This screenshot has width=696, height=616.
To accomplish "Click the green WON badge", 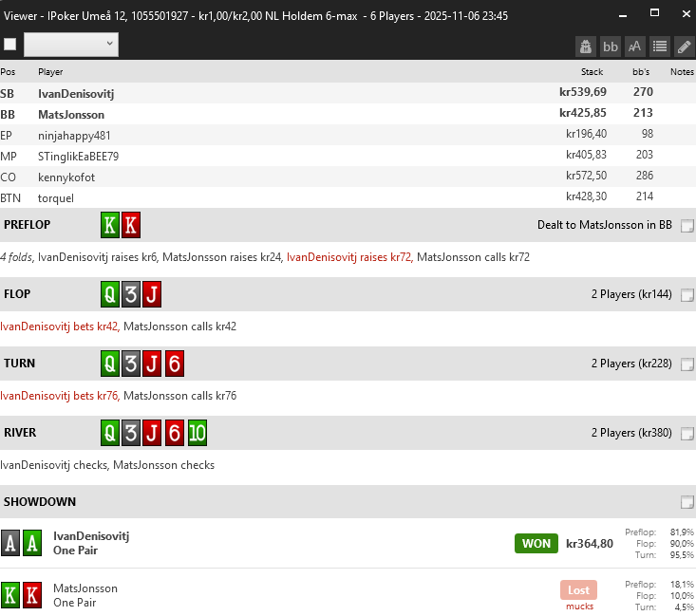I will click(x=536, y=544).
